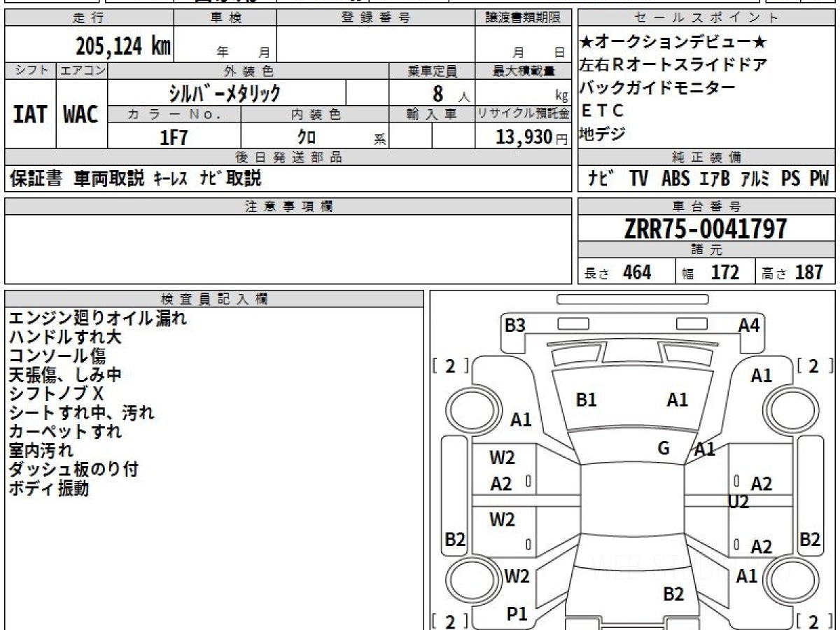
Task: Select the コンソール傷 note
Action: [x=57, y=356]
